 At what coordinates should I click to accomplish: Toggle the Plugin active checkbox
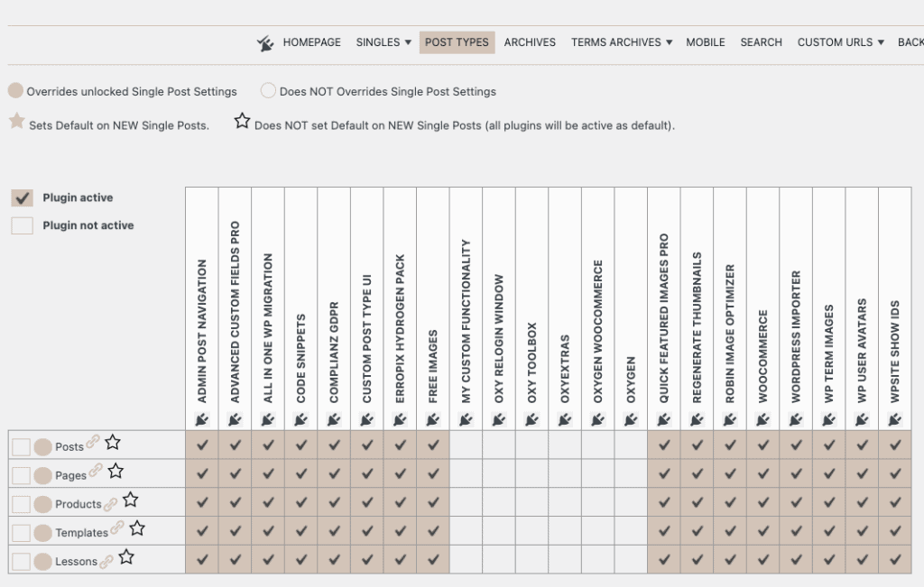(x=24, y=197)
